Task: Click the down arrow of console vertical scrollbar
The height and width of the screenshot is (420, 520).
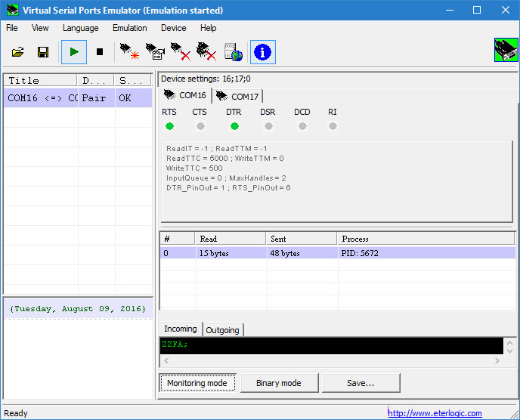Action: point(509,351)
